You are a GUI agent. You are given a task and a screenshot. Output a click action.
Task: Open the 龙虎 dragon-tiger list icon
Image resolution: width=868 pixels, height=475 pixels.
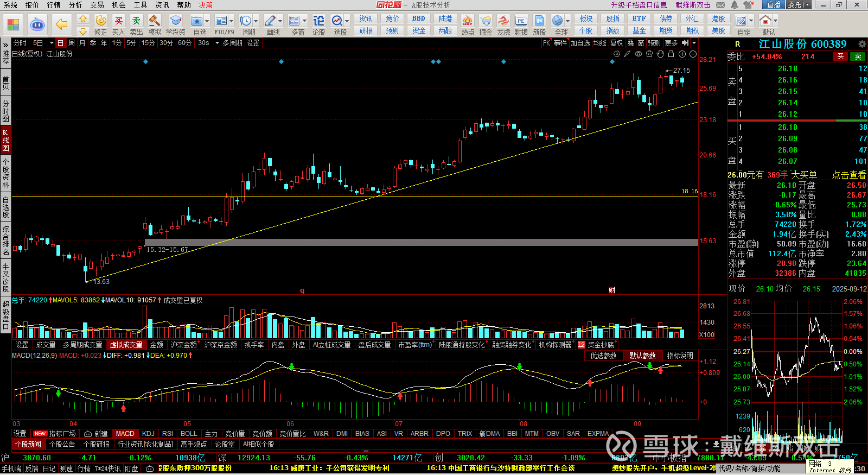503,22
